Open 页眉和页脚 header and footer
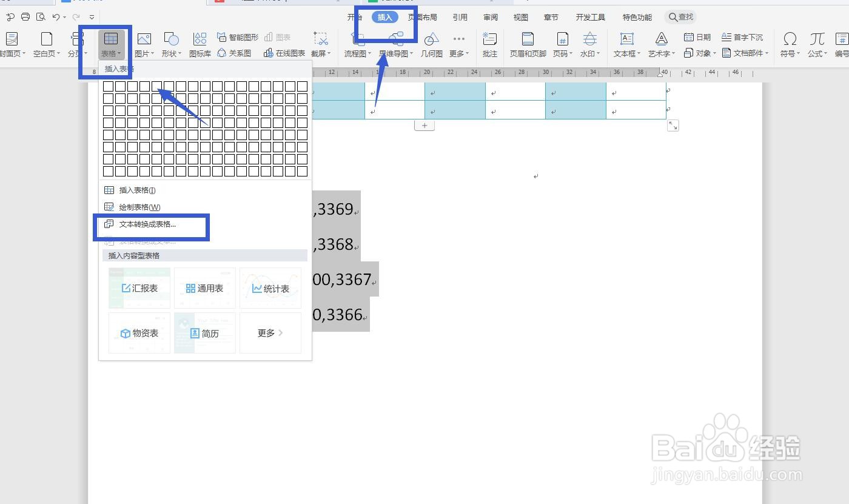The height and width of the screenshot is (504, 849). click(x=528, y=44)
